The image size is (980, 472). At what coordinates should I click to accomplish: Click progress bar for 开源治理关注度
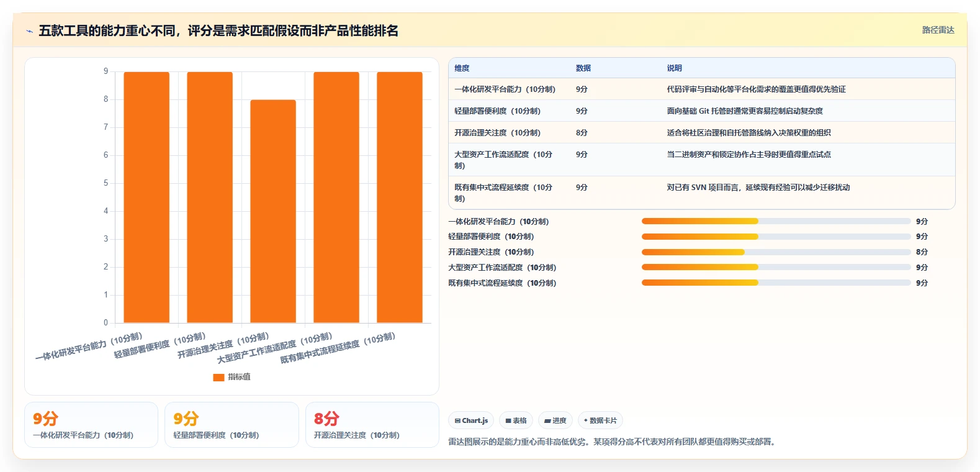pyautogui.click(x=776, y=252)
